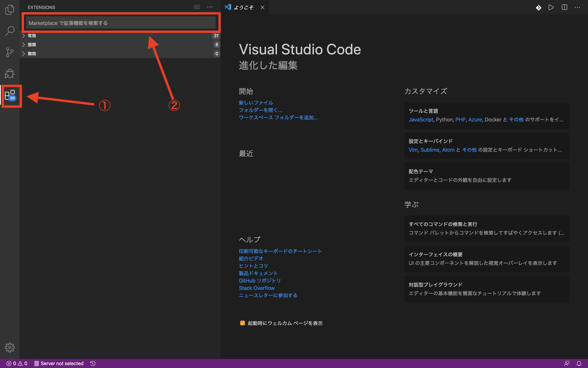Open the Search view in activity bar
The width and height of the screenshot is (588, 368).
[10, 31]
